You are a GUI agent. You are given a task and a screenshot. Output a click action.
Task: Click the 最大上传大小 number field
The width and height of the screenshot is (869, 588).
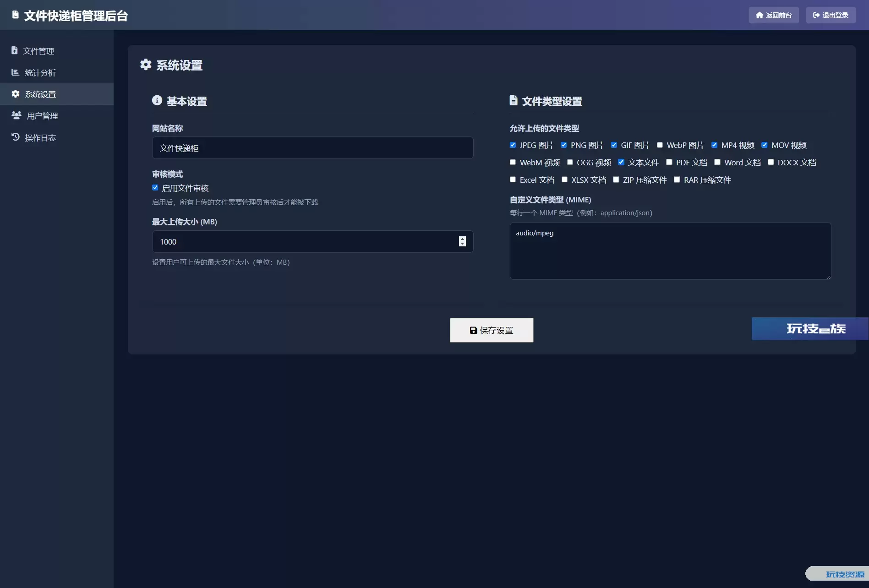coord(312,241)
